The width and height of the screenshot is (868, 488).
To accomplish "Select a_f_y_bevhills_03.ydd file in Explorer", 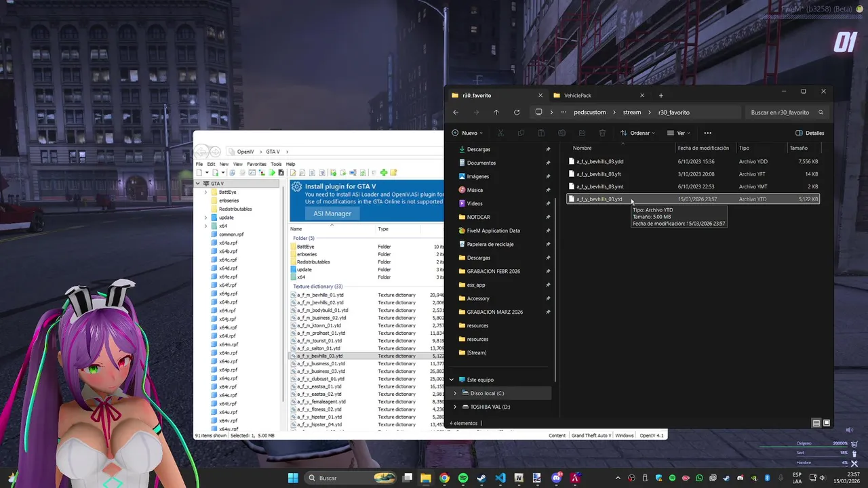I will click(693, 162).
